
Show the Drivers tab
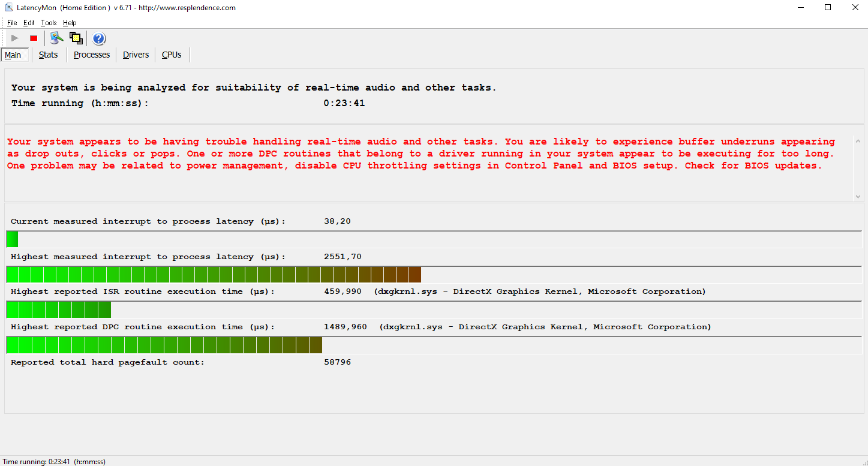pyautogui.click(x=136, y=55)
